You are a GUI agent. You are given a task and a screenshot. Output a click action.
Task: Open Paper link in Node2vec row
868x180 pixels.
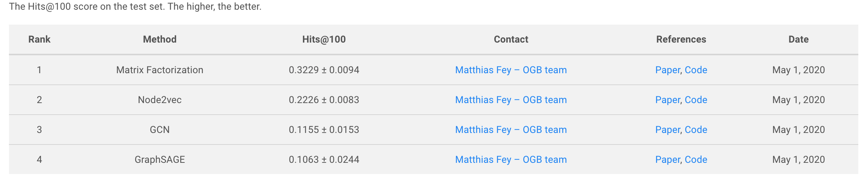pyautogui.click(x=668, y=100)
